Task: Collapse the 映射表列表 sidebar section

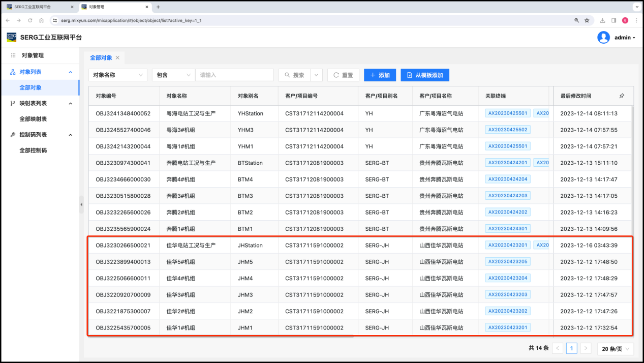Action: [x=70, y=103]
